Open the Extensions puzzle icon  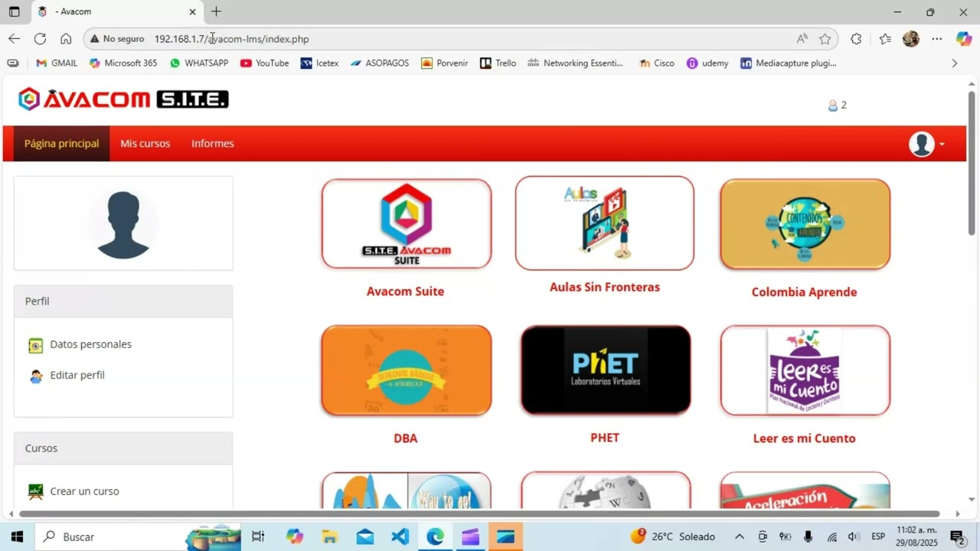(856, 39)
